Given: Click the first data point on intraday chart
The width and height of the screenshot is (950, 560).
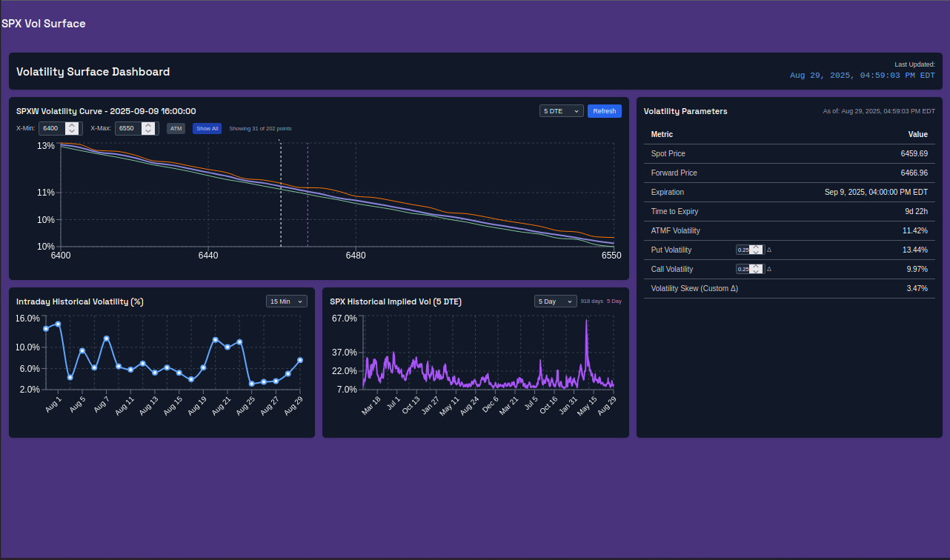Looking at the screenshot, I should tap(46, 328).
